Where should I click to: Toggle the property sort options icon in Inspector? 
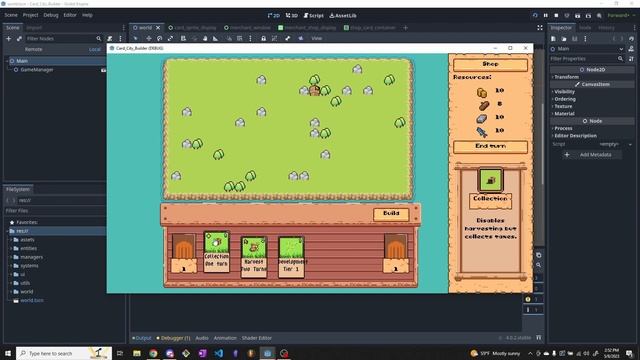631,59
